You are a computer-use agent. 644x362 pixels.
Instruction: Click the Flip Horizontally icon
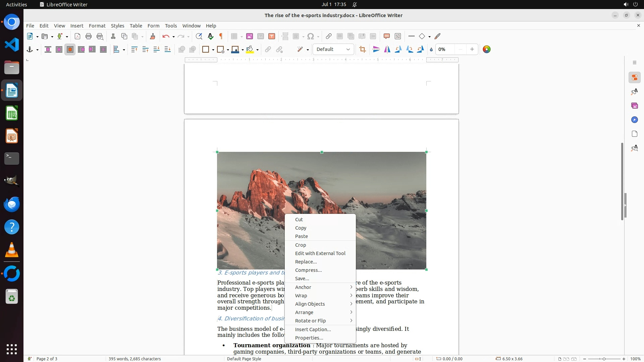click(x=387, y=49)
